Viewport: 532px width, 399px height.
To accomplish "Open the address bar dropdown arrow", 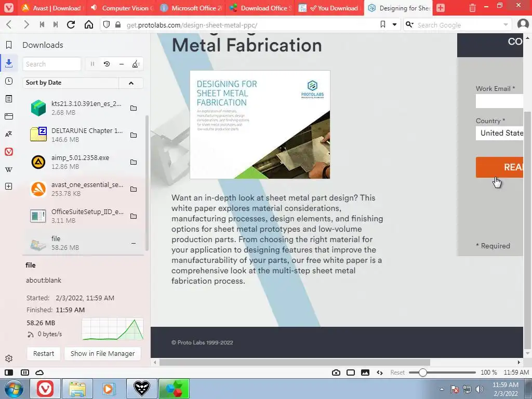I will click(x=395, y=24).
